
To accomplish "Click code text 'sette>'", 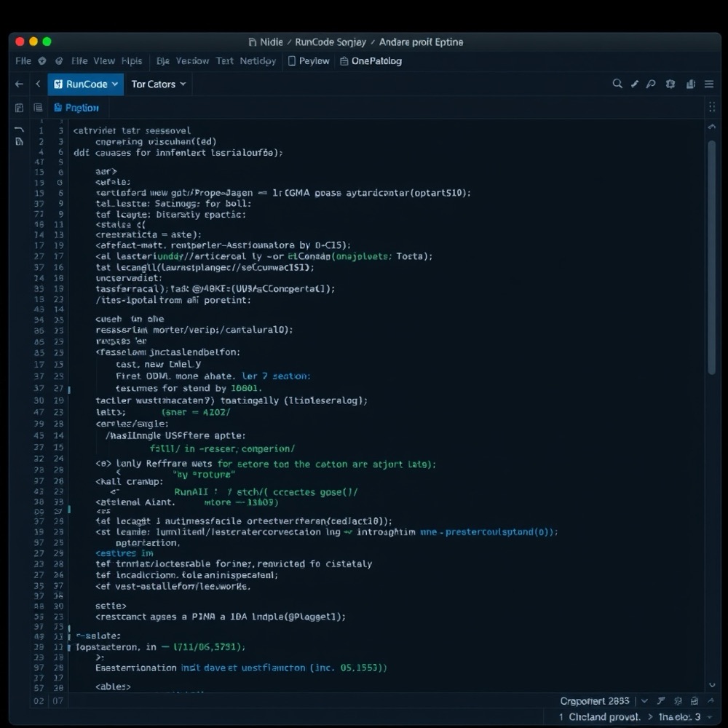I will click(111, 606).
